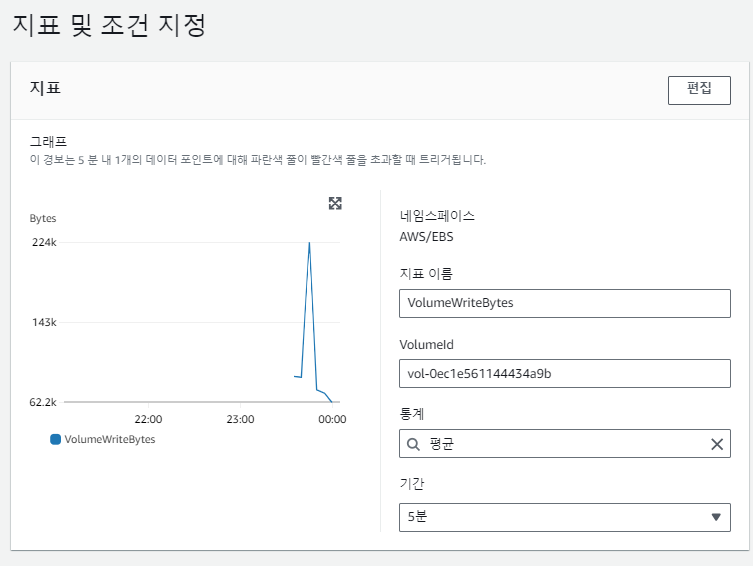
Task: Click the blue VolumeWriteBytes legend swatch
Action: pyautogui.click(x=55, y=439)
